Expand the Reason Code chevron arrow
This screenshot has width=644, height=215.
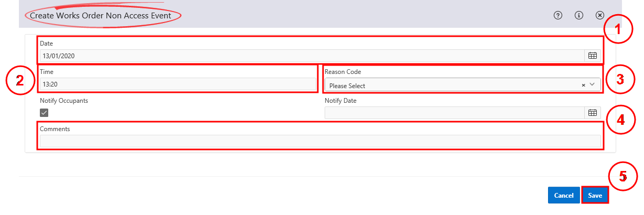[x=593, y=84]
